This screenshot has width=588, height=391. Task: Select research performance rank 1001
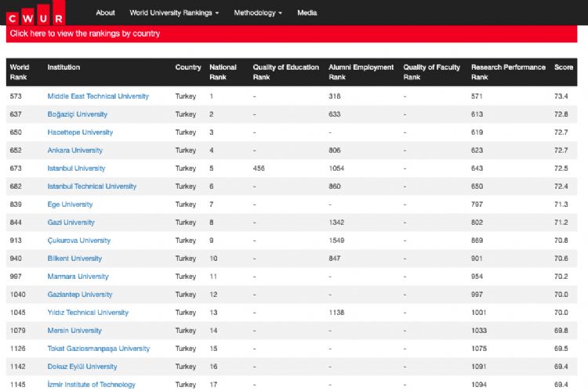pyautogui.click(x=478, y=313)
